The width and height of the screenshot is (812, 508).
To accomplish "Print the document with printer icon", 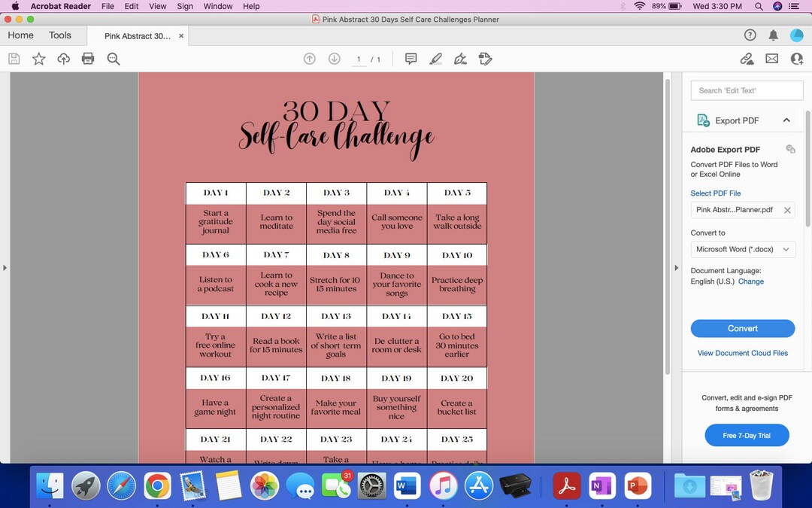I will (x=88, y=59).
